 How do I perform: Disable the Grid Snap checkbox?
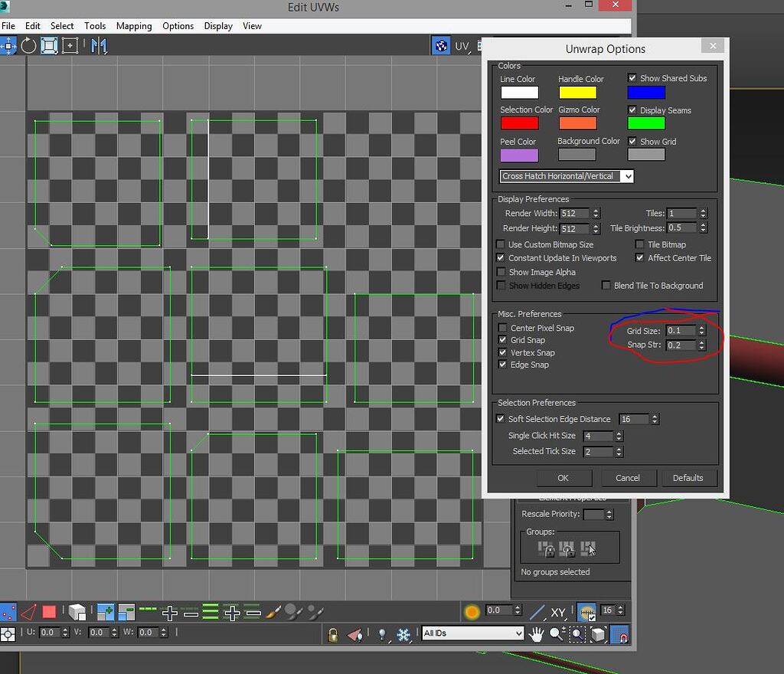click(501, 340)
